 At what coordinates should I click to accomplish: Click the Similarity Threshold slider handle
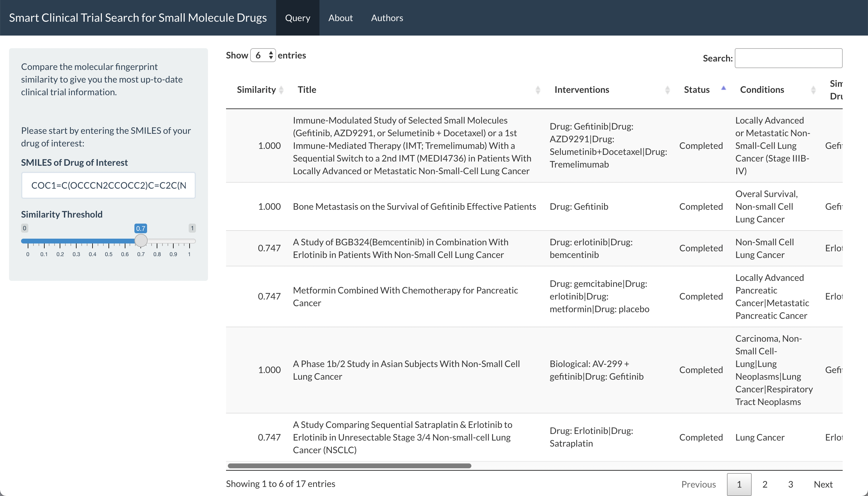[x=141, y=240]
